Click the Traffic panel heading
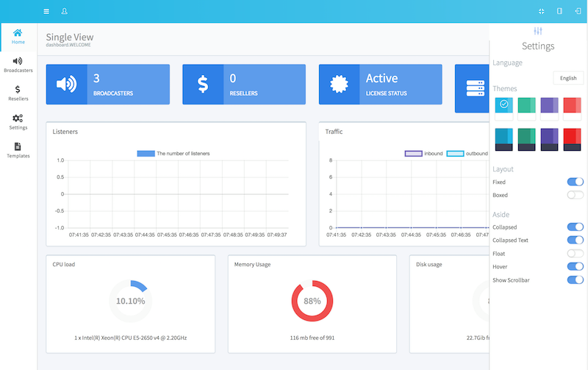Screen dimensions: 588x370 (334, 132)
